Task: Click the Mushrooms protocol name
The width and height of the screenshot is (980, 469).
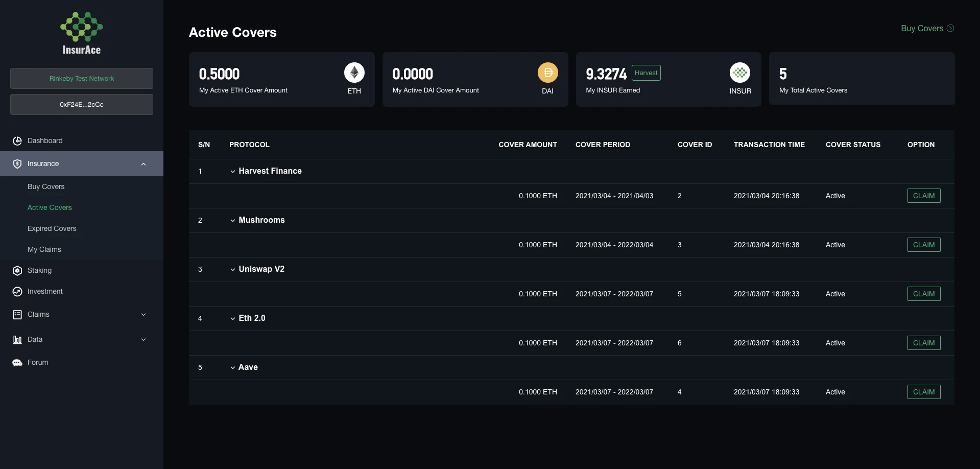Action: coord(262,220)
